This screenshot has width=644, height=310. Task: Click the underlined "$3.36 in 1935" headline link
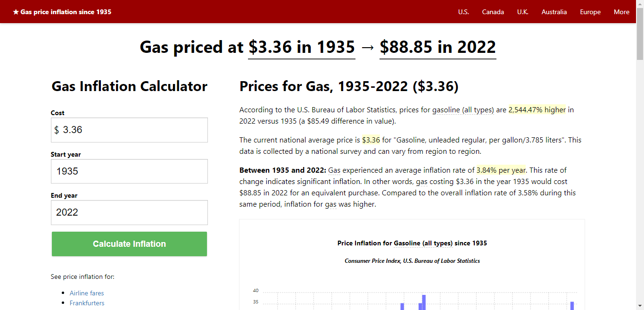pos(301,47)
